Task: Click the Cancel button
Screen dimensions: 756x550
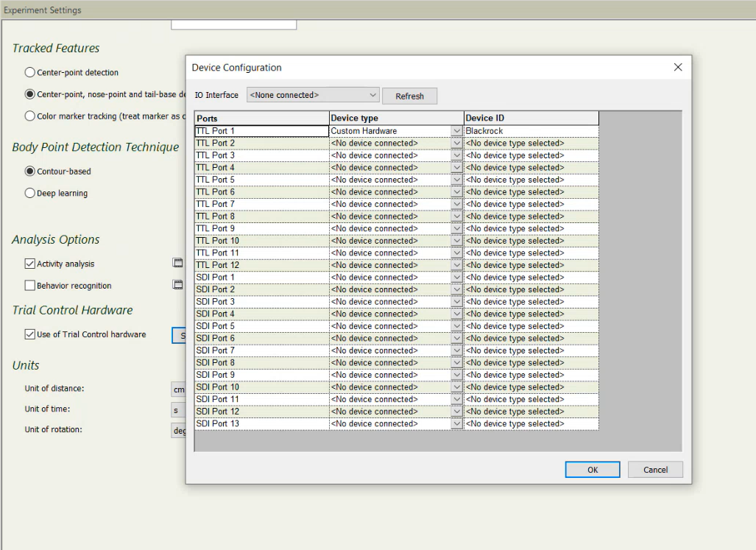Action: coord(655,470)
